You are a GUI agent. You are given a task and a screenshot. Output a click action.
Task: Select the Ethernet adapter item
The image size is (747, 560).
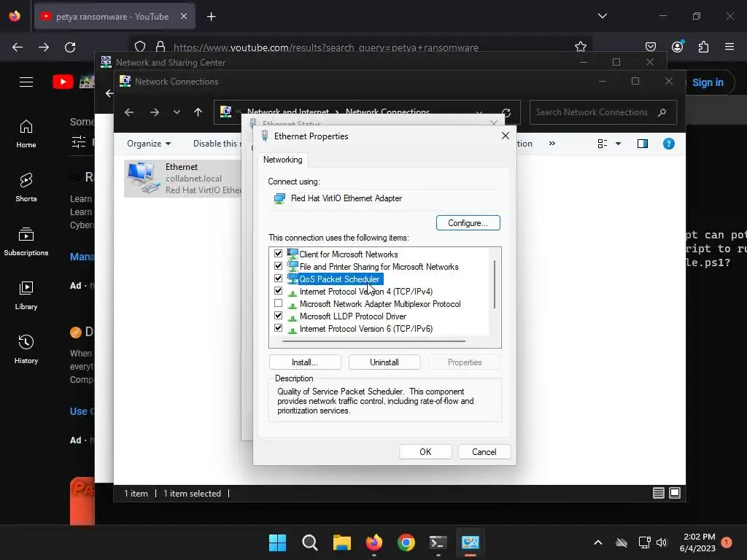183,179
